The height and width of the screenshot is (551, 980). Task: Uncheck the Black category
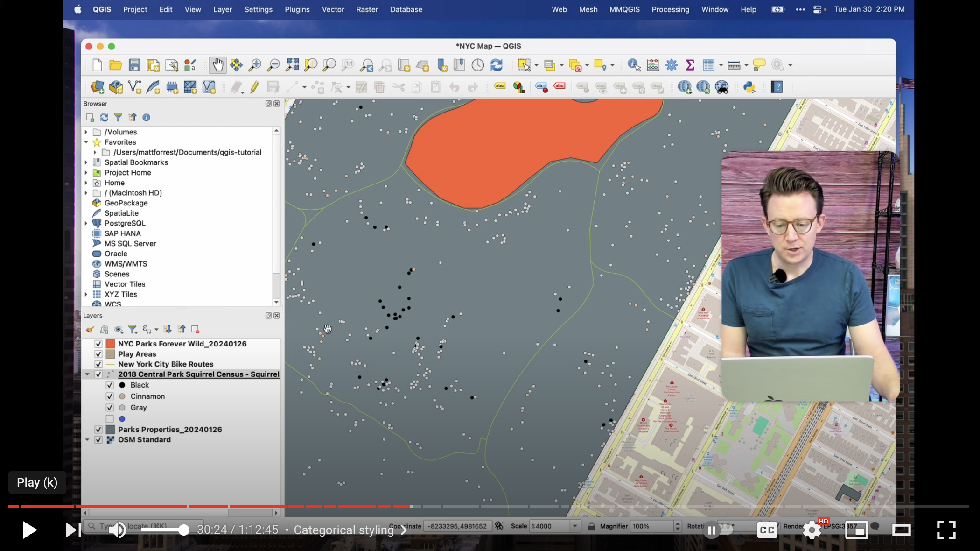coord(110,385)
